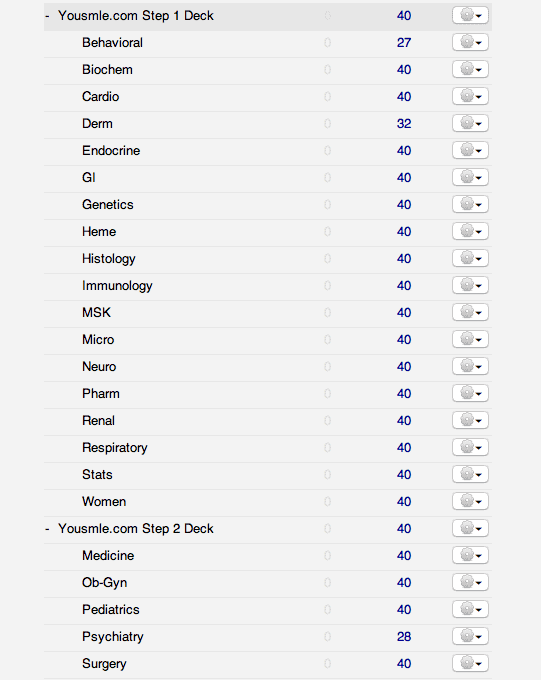This screenshot has width=541, height=680.
Task: Open gear dropdown for Step 1 Deck
Action: [470, 16]
